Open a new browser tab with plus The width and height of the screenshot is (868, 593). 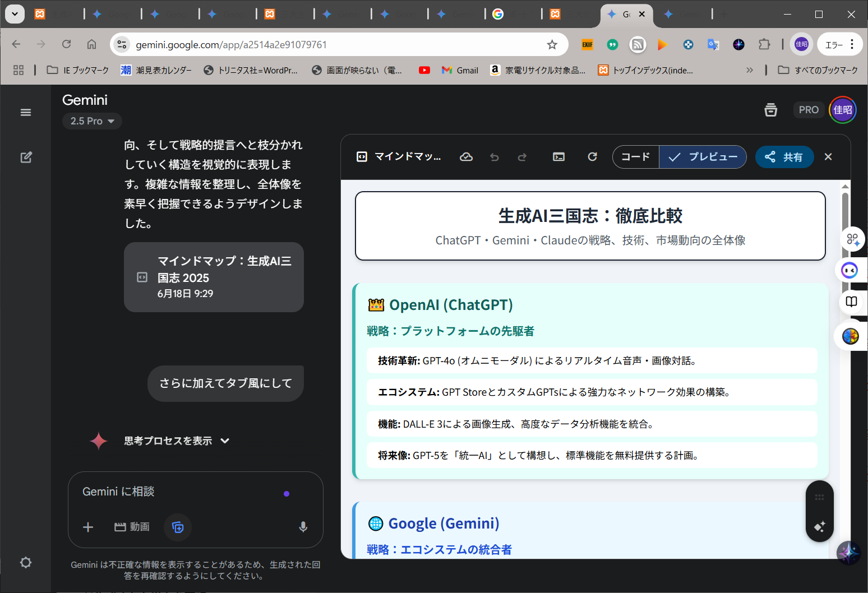pyautogui.click(x=724, y=15)
